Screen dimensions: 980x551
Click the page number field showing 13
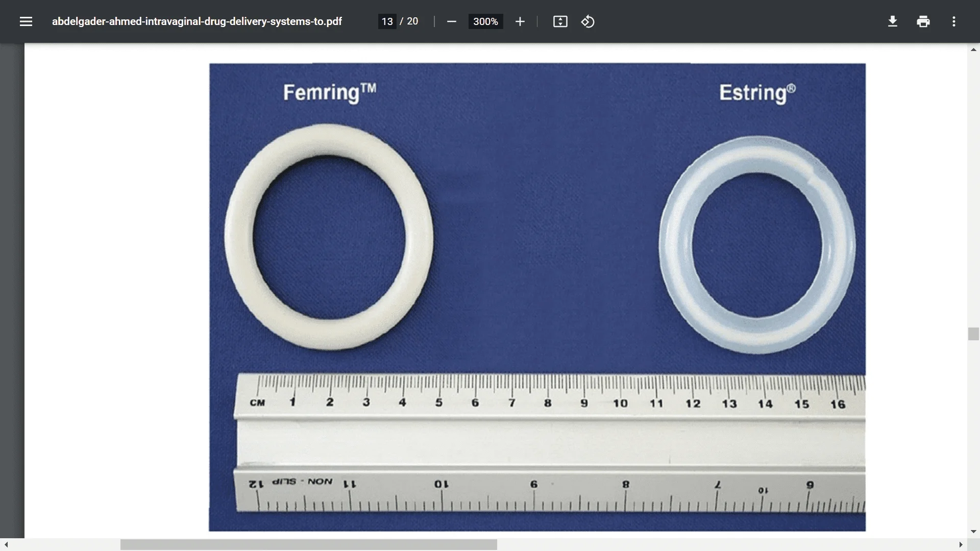pyautogui.click(x=387, y=21)
